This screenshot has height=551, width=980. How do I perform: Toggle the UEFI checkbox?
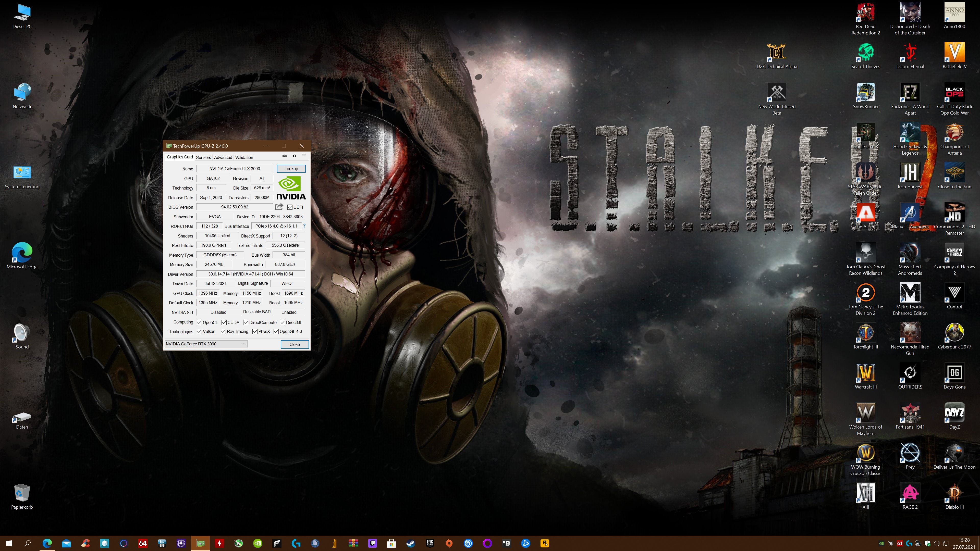(x=290, y=207)
